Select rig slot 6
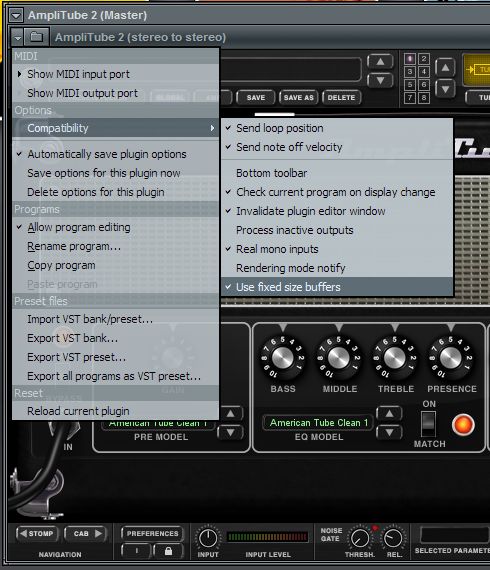This screenshot has height=570, width=490. coord(423,85)
